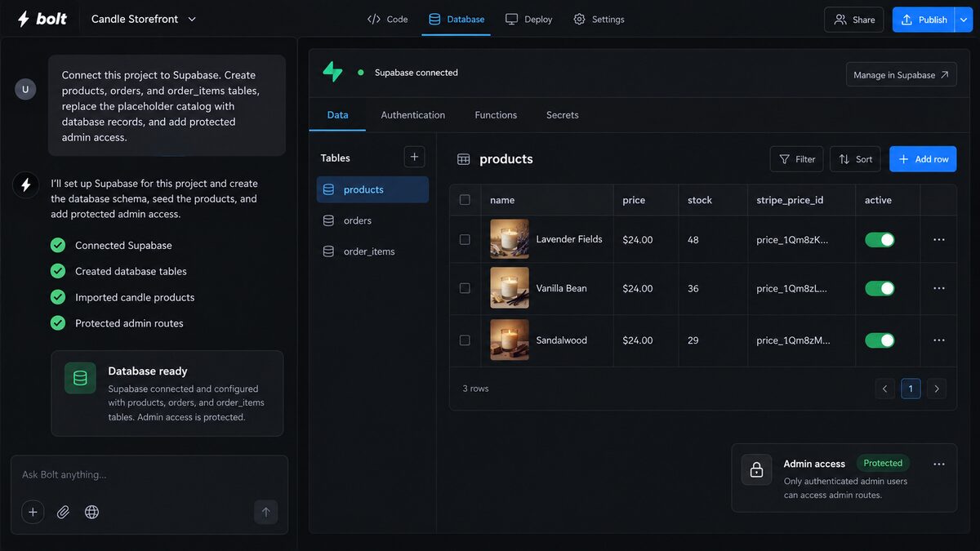Click the user avatar U icon
The height and width of the screenshot is (551, 980).
25,90
